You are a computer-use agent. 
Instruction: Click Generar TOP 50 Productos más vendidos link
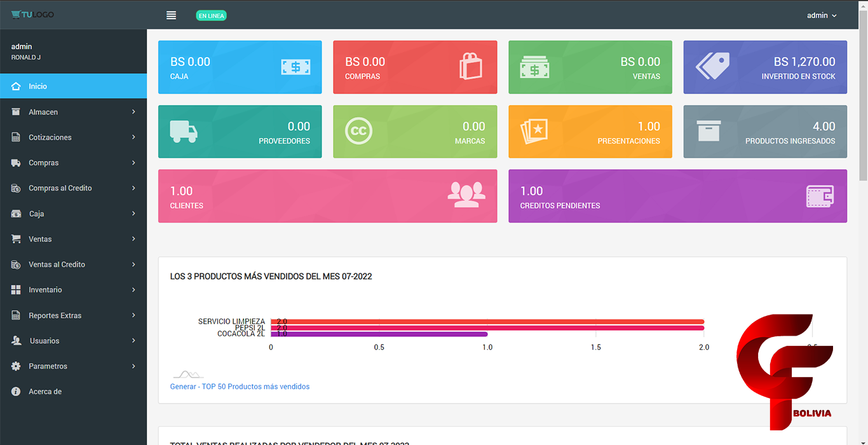(240, 387)
